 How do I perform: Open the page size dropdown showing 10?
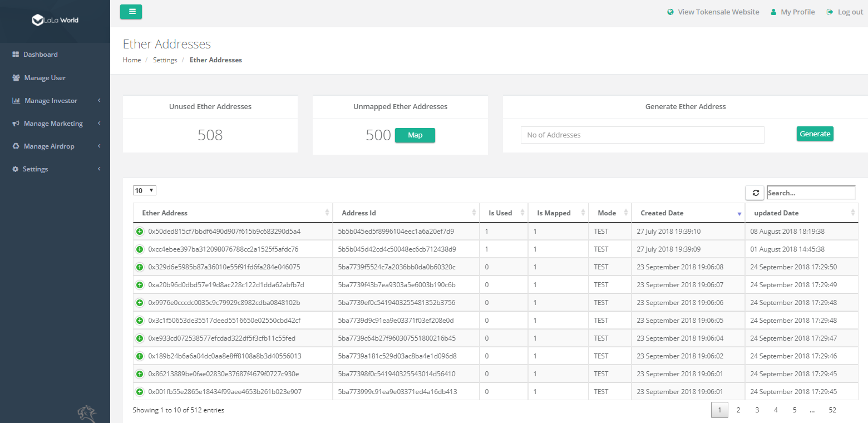click(144, 190)
